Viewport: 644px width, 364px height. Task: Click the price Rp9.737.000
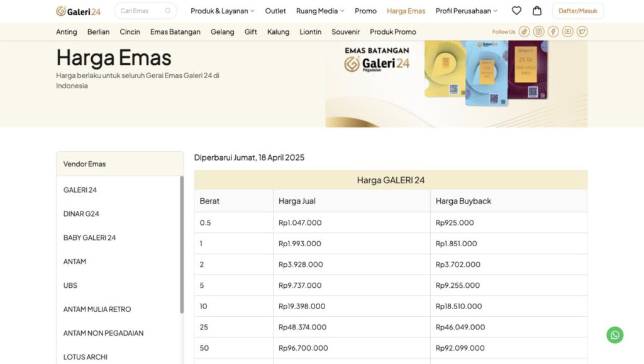(x=300, y=285)
